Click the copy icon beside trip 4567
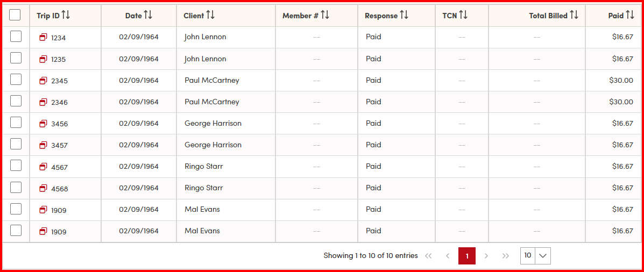This screenshot has width=644, height=272. point(43,167)
